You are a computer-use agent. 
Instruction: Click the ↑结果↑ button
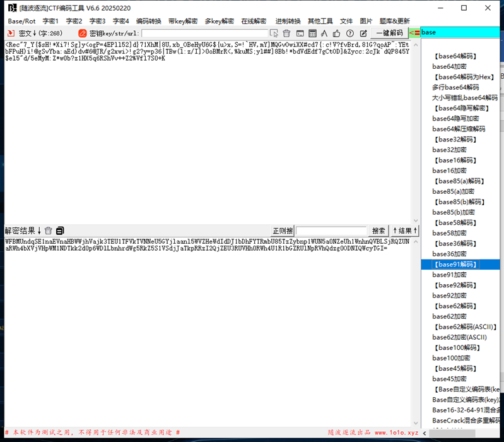click(x=404, y=231)
